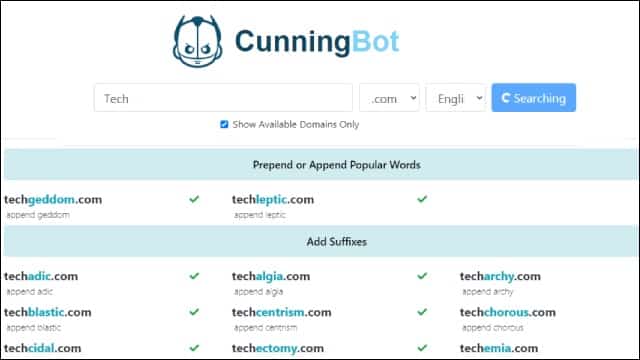The height and width of the screenshot is (360, 640).
Task: Click the 'append algia' description text
Action: 258,292
